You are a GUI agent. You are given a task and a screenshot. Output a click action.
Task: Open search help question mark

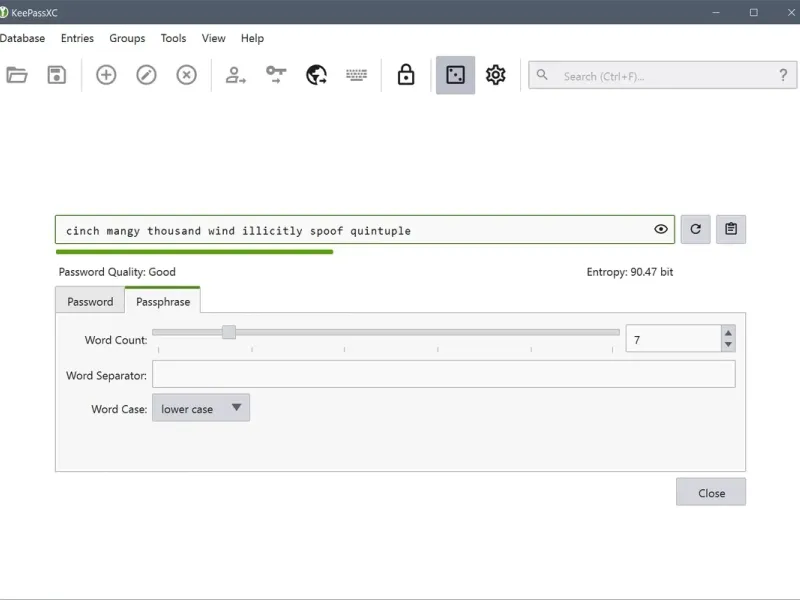tap(783, 76)
